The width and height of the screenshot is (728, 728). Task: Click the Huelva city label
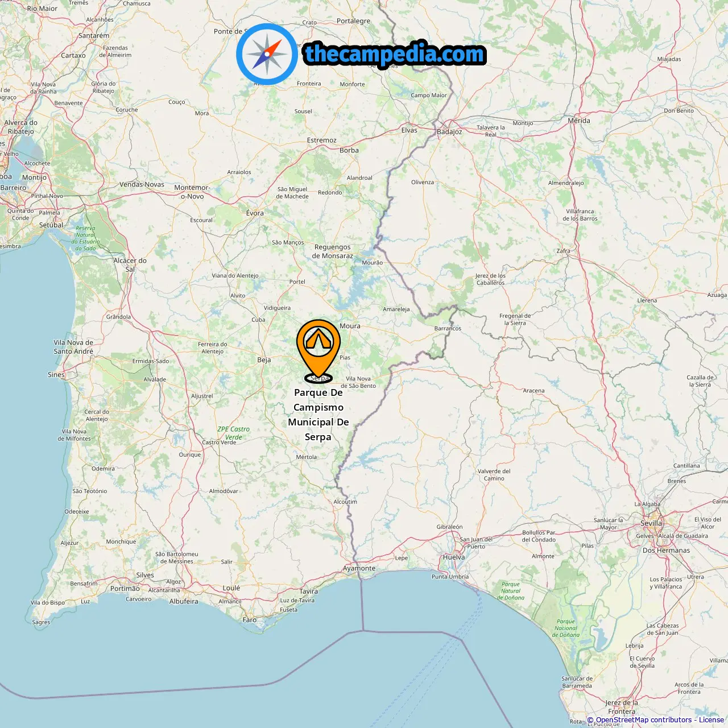(454, 557)
